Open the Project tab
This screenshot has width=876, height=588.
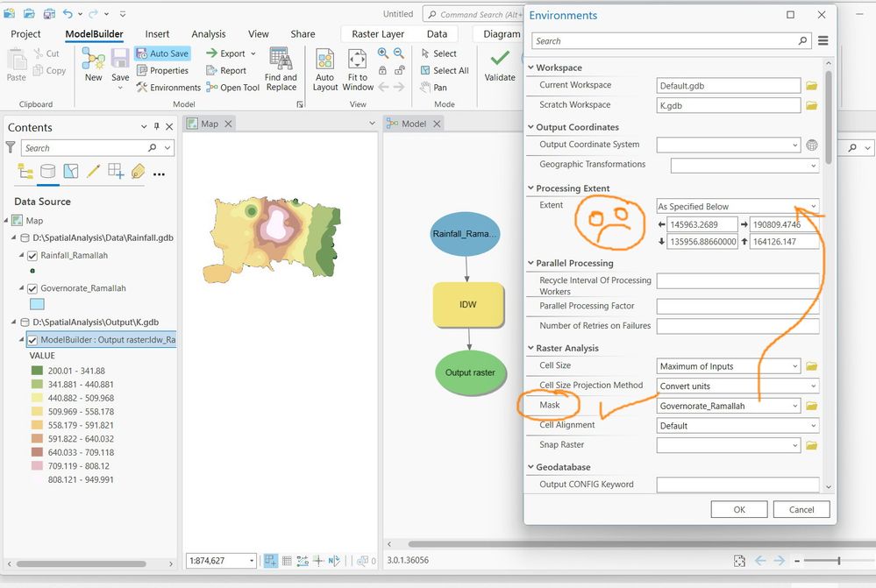pos(25,34)
